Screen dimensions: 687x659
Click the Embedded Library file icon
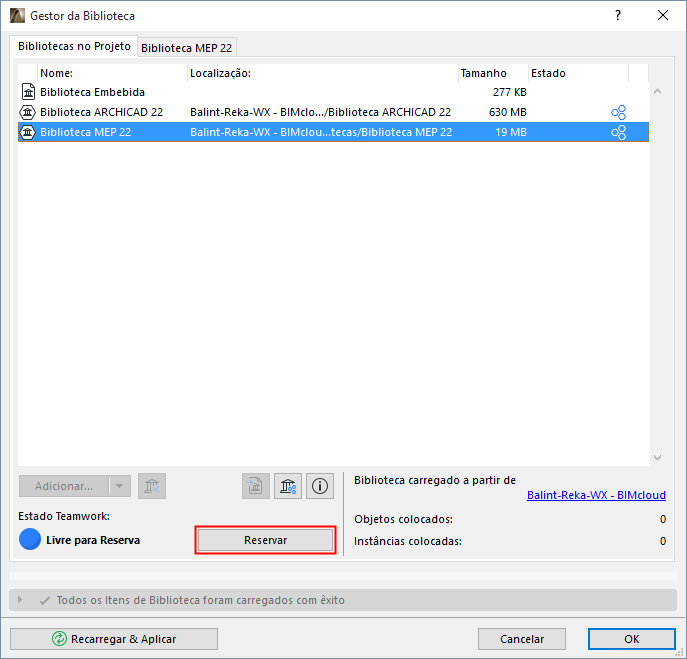click(28, 92)
